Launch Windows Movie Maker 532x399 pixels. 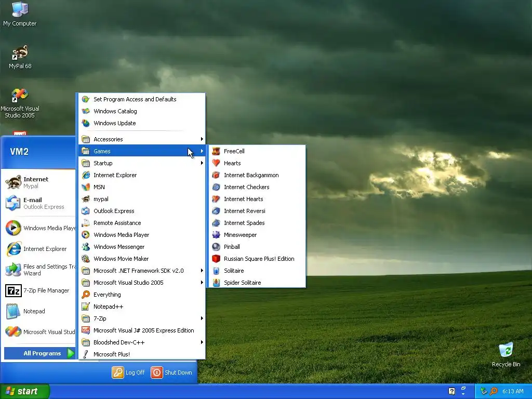(142, 259)
